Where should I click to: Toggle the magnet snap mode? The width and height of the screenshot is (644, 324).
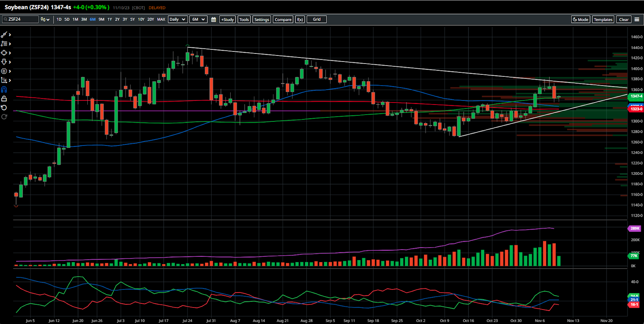click(4, 90)
